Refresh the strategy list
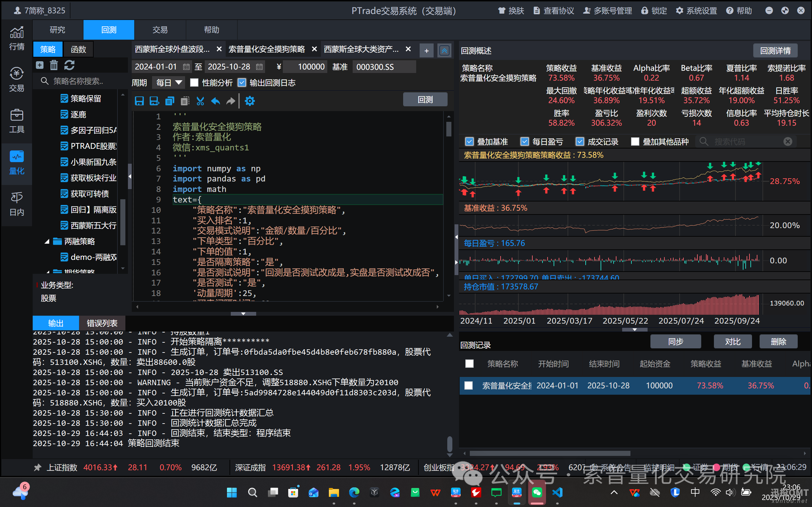The height and width of the screenshot is (507, 812). tap(70, 65)
